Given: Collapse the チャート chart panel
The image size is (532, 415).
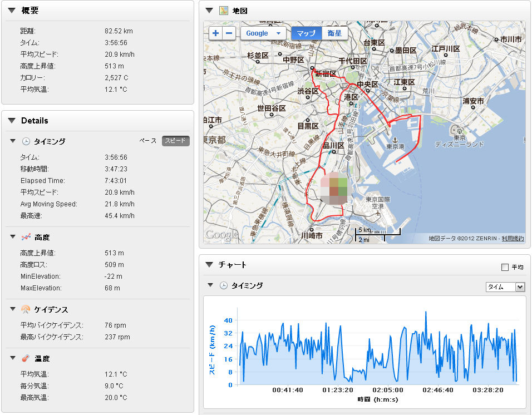Looking at the screenshot, I should tap(209, 264).
